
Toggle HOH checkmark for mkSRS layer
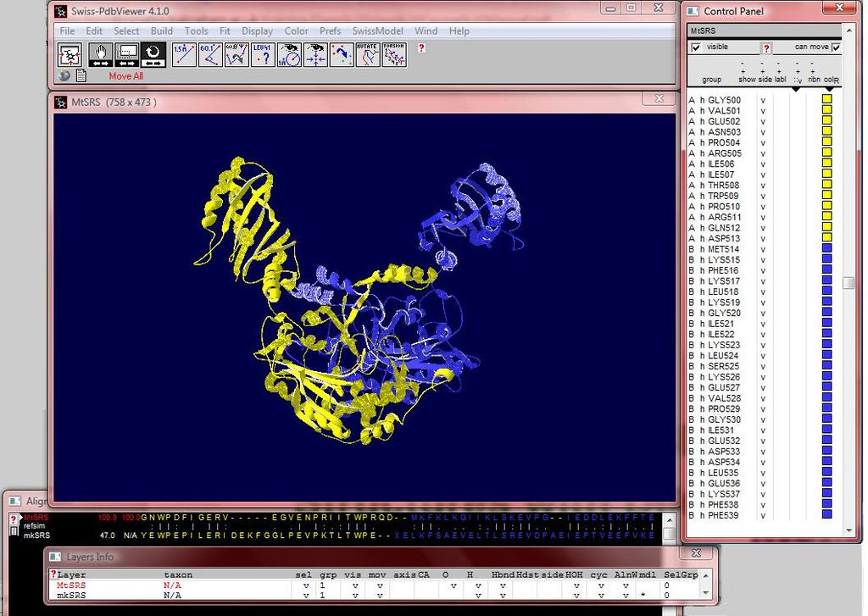(576, 596)
